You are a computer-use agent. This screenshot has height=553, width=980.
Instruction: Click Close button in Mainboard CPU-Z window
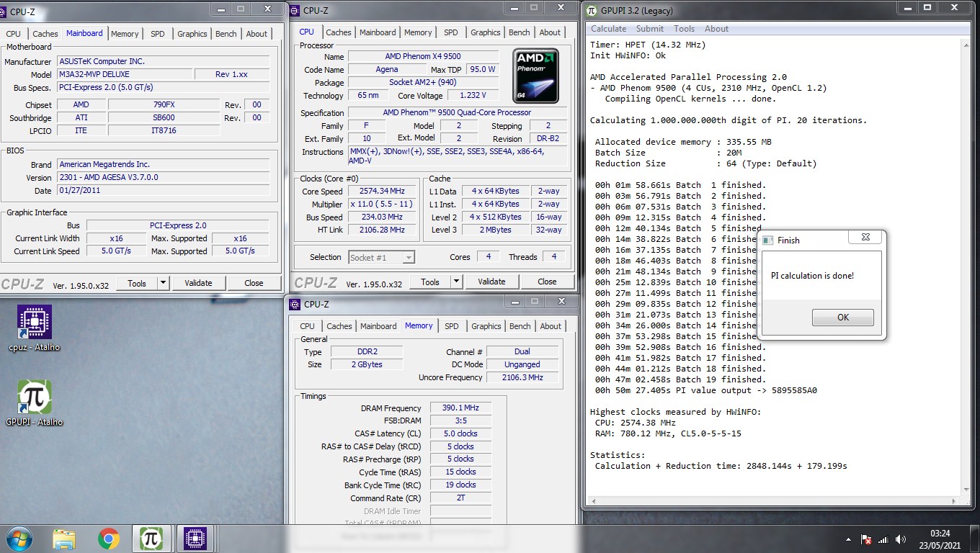tap(254, 283)
